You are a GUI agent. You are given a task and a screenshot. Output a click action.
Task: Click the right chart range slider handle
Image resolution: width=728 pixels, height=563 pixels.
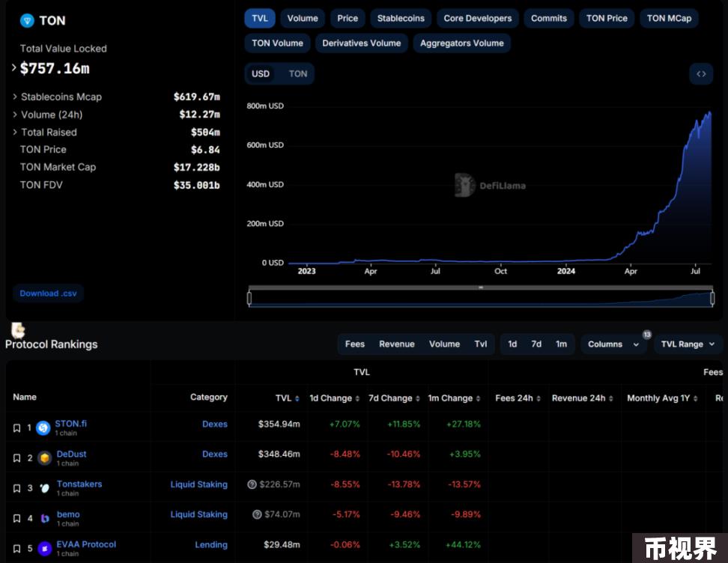click(713, 298)
